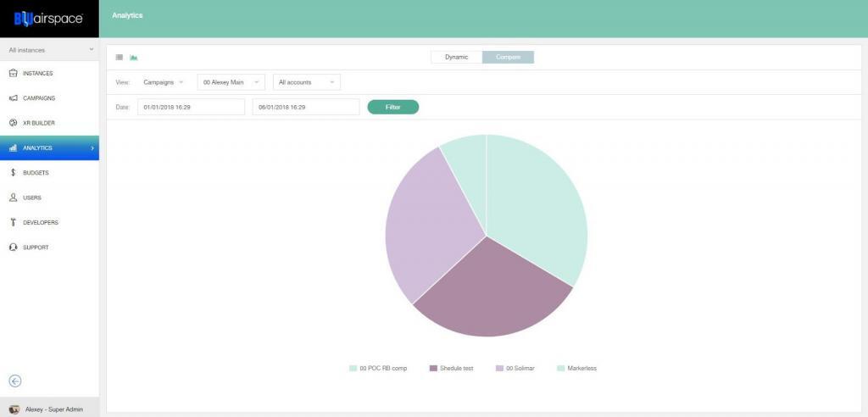Select the Compare mode toggle

[x=509, y=58]
